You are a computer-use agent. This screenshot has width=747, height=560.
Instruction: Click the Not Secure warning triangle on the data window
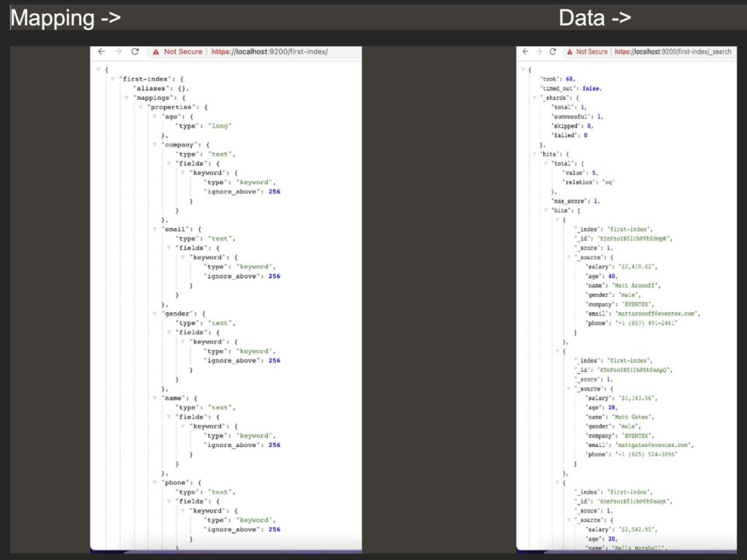[x=569, y=52]
